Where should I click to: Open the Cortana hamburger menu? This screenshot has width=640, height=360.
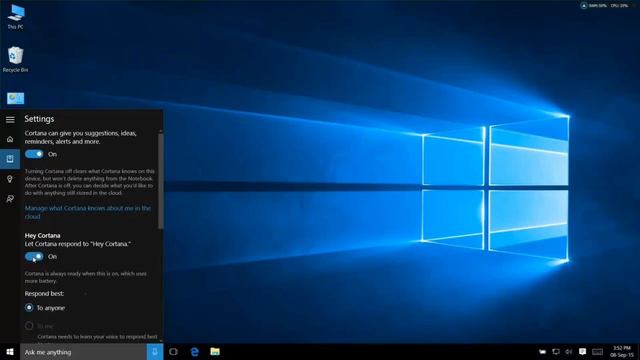[x=10, y=119]
